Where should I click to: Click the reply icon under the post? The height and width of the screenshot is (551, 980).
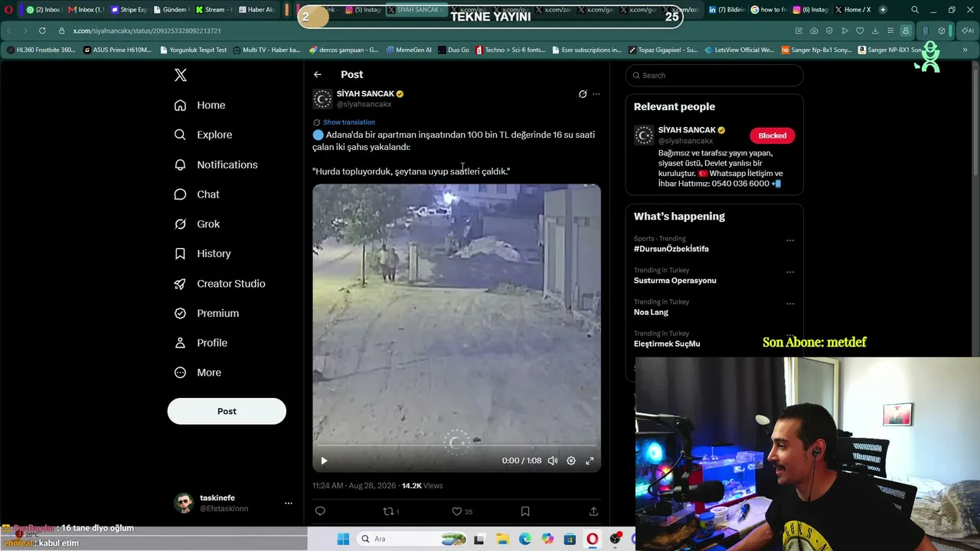320,511
